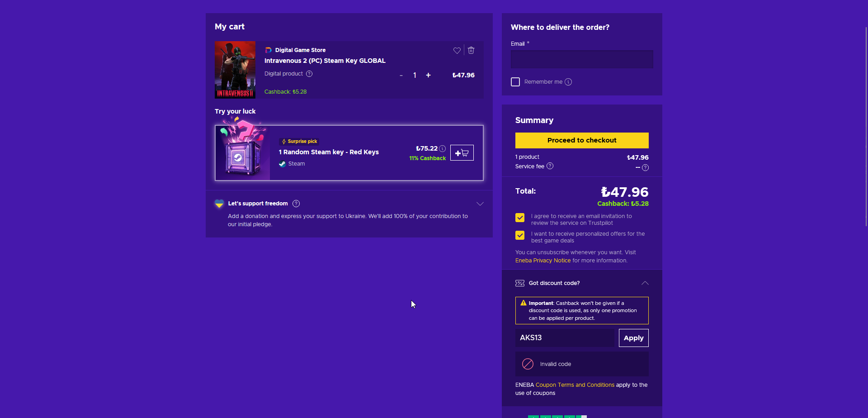
Task: Collapse the Got discount code section
Action: tap(645, 283)
